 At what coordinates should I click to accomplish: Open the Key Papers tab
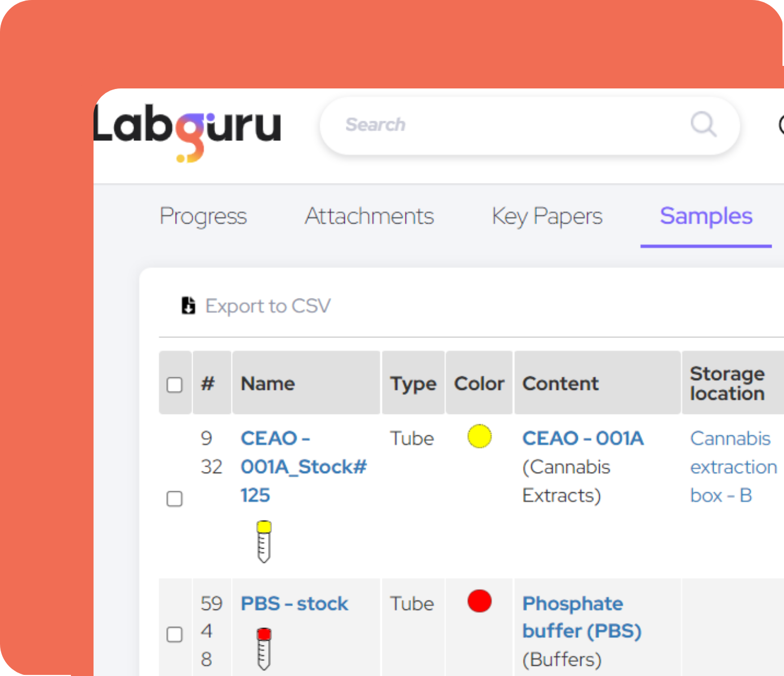coord(546,216)
